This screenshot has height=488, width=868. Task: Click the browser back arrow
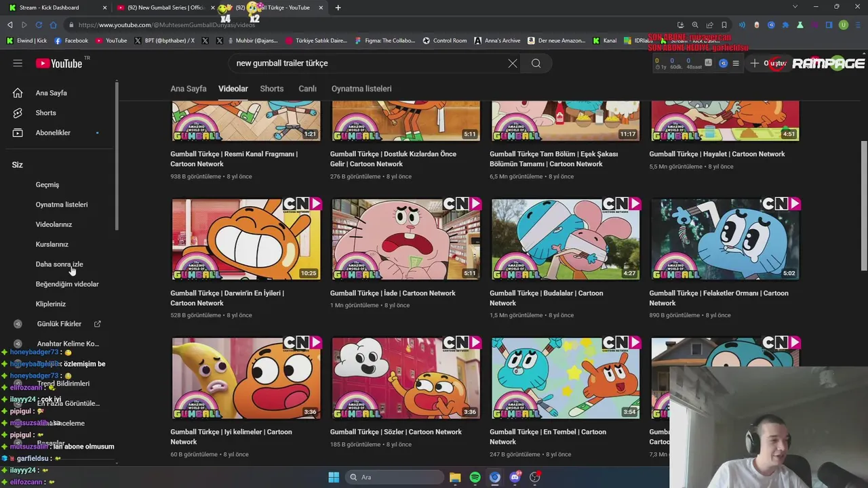10,25
